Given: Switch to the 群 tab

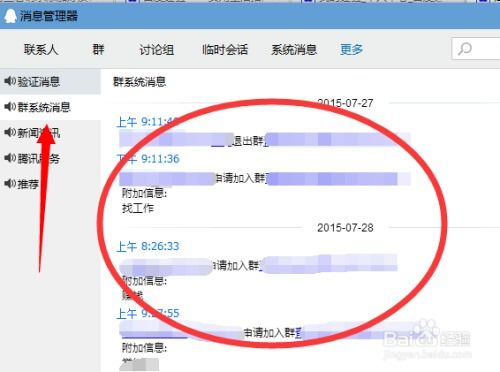Looking at the screenshot, I should coord(98,49).
